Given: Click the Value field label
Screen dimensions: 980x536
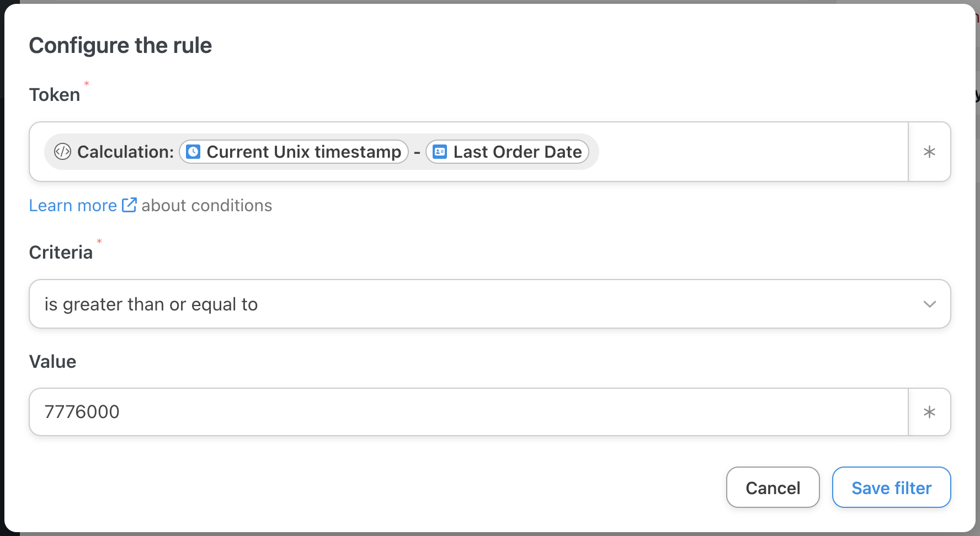Looking at the screenshot, I should pos(52,362).
